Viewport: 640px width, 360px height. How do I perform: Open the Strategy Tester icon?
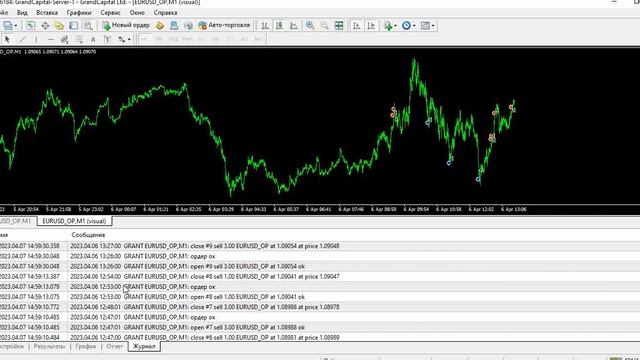pyautogui.click(x=88, y=25)
